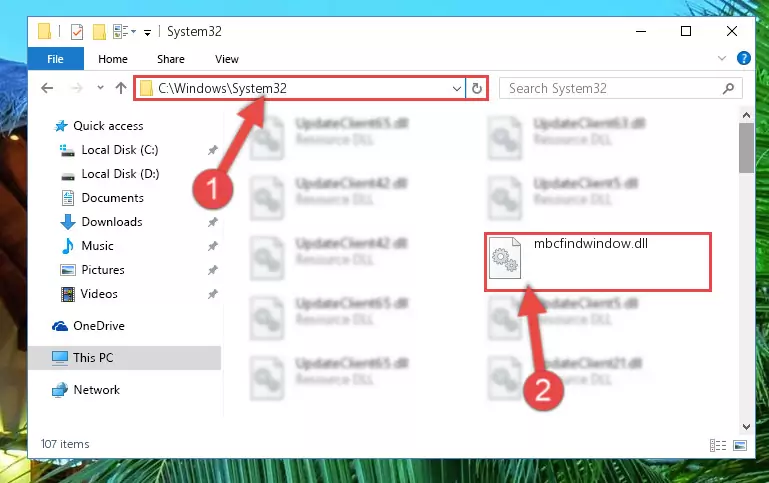
Task: Close the System32 window
Action: pos(732,31)
